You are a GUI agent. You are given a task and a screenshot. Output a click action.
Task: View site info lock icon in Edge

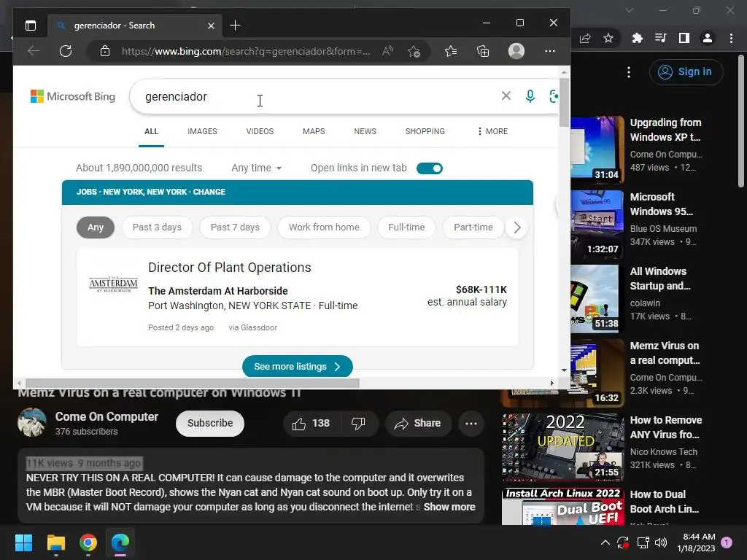click(105, 51)
